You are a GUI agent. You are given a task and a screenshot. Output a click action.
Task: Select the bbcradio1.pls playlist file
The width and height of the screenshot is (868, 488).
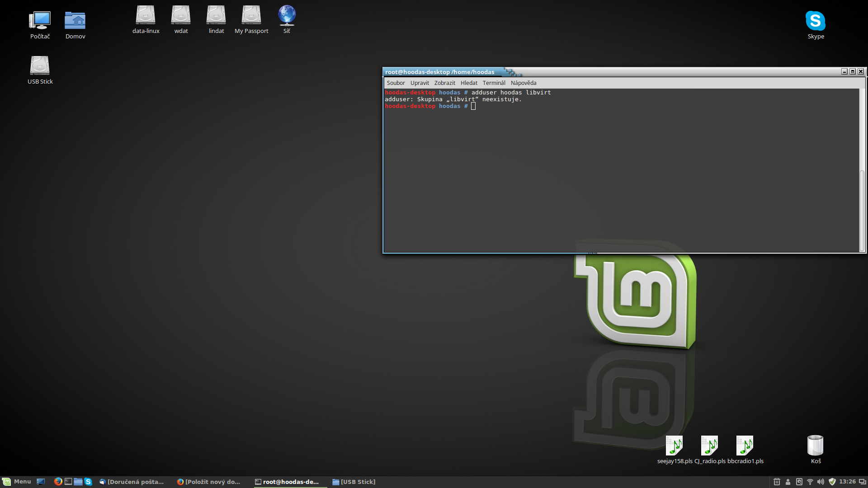point(745,450)
